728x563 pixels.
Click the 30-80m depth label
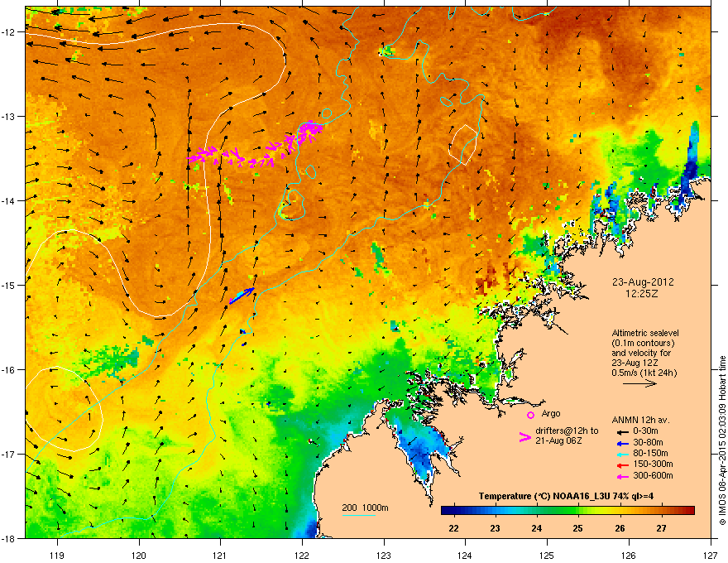click(648, 443)
